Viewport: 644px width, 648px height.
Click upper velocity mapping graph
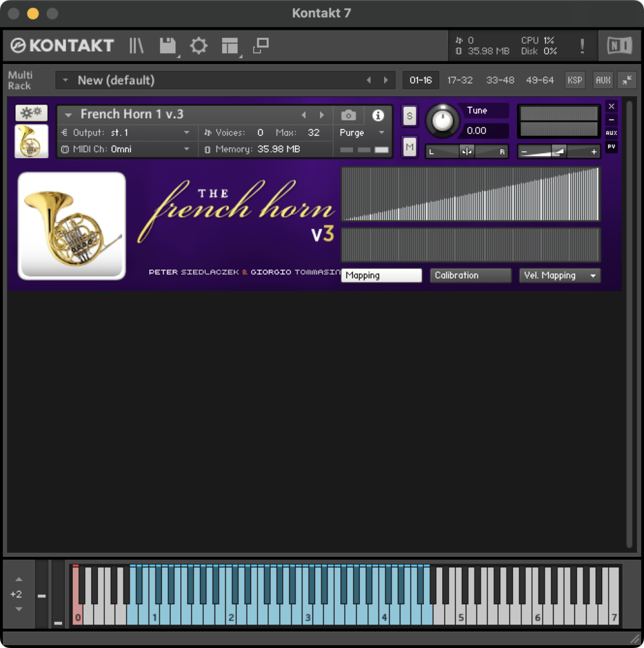pyautogui.click(x=471, y=194)
